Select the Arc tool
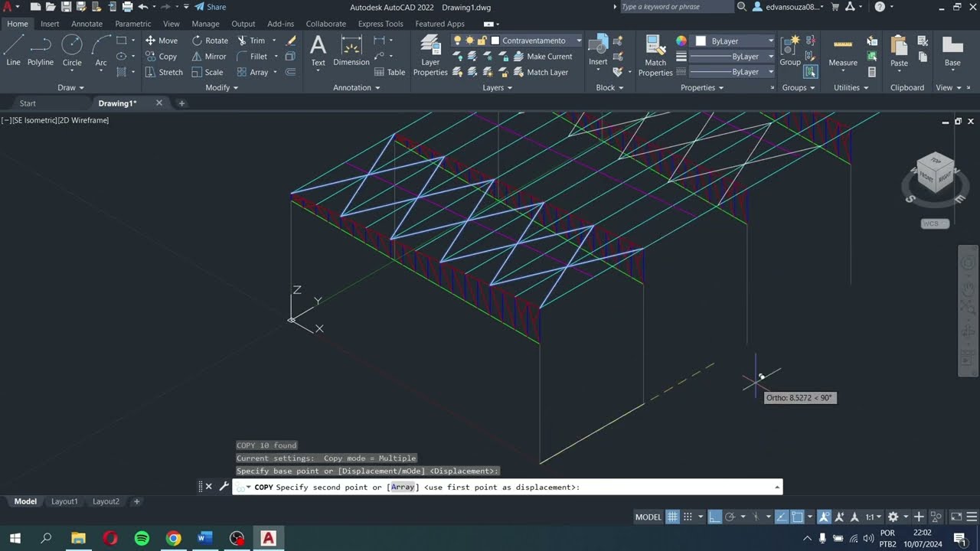Screen dimensions: 980x551 coord(101,51)
